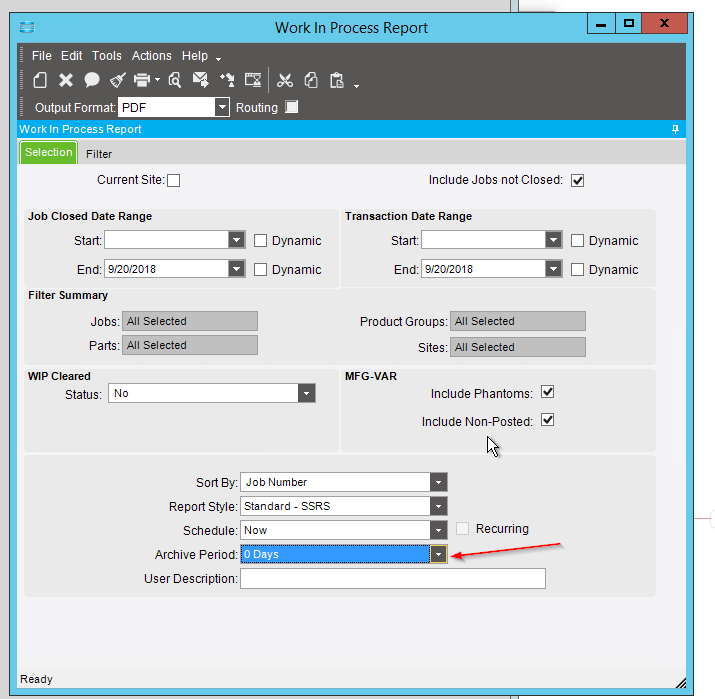This screenshot has height=699, width=715.
Task: Click the Cut scissors icon
Action: pos(285,80)
